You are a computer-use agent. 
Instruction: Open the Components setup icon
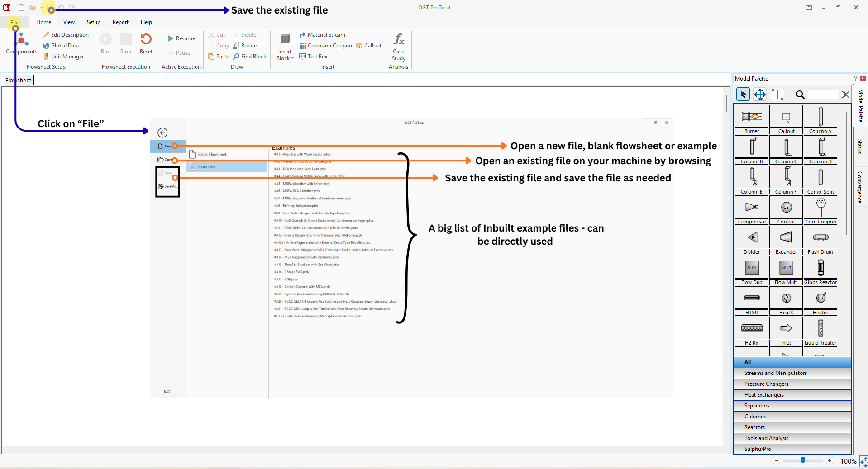click(x=21, y=43)
